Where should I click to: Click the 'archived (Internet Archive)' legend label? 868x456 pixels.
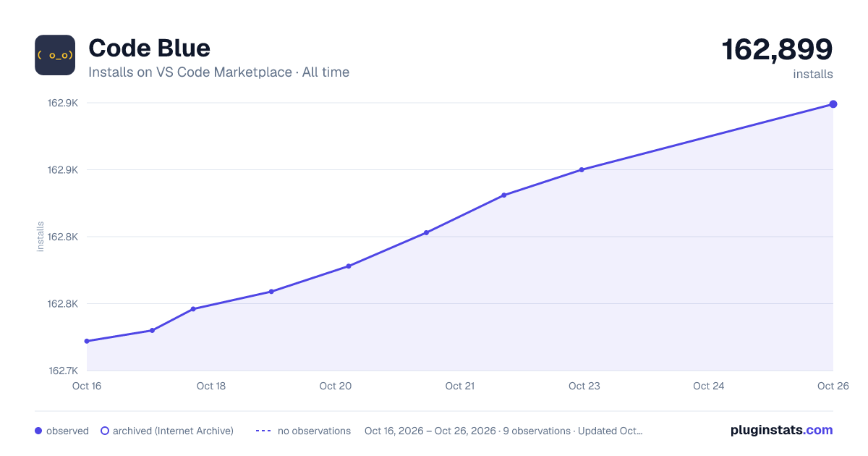[173, 431]
